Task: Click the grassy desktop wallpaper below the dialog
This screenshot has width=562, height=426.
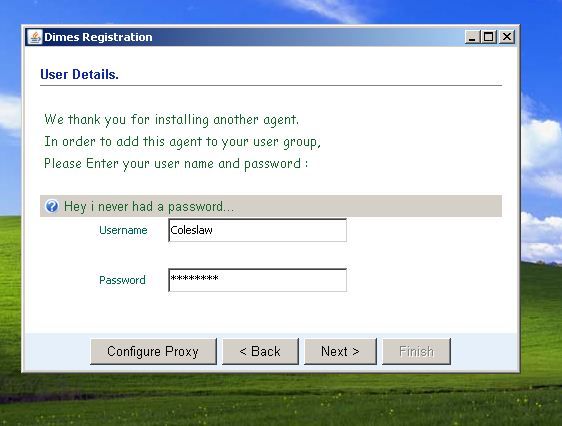Action: point(281,401)
